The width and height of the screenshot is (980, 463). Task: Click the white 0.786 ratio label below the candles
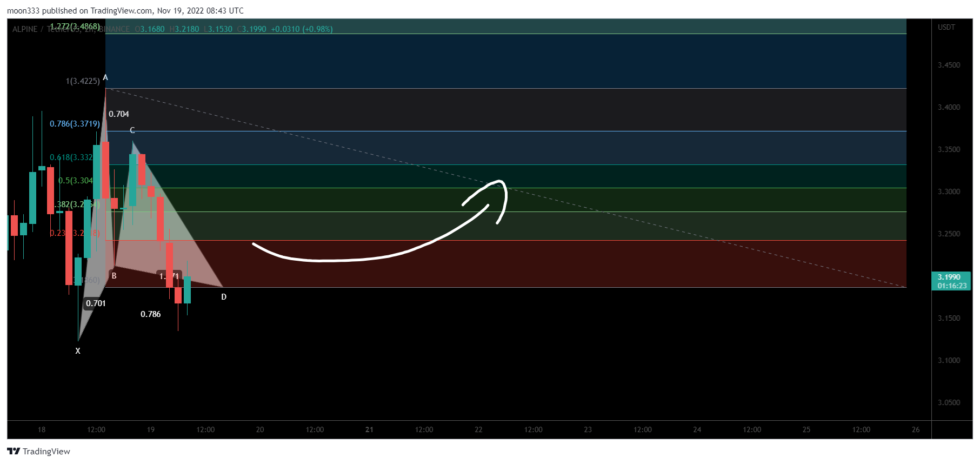pyautogui.click(x=151, y=314)
